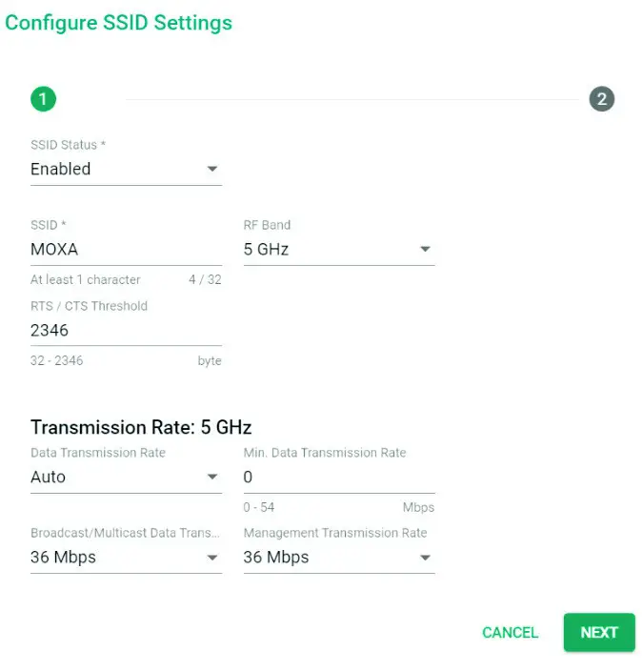Click the Data Transmission Rate dropdown arrow
642x672 pixels.
(212, 478)
